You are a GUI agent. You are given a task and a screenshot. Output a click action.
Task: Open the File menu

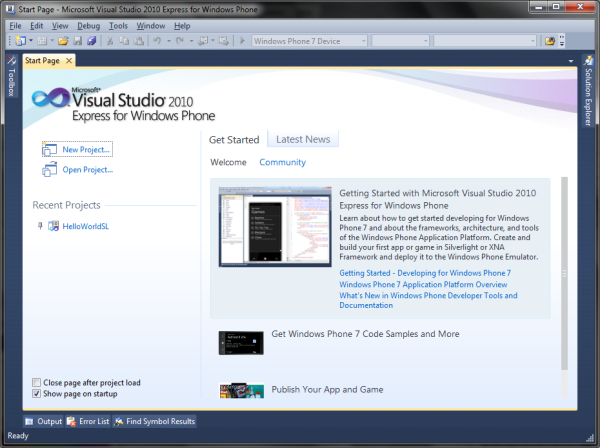[x=15, y=26]
